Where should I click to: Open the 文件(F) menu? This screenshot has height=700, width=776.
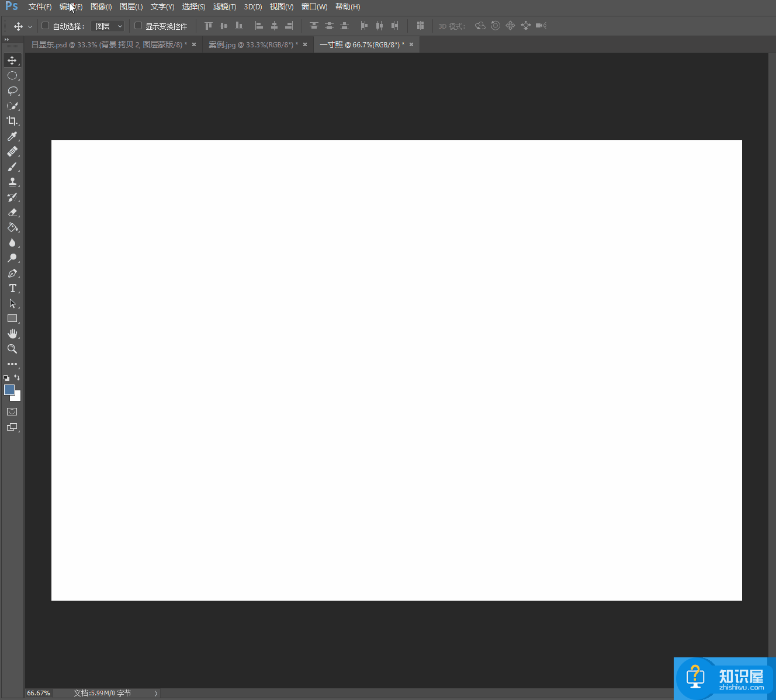pyautogui.click(x=40, y=7)
